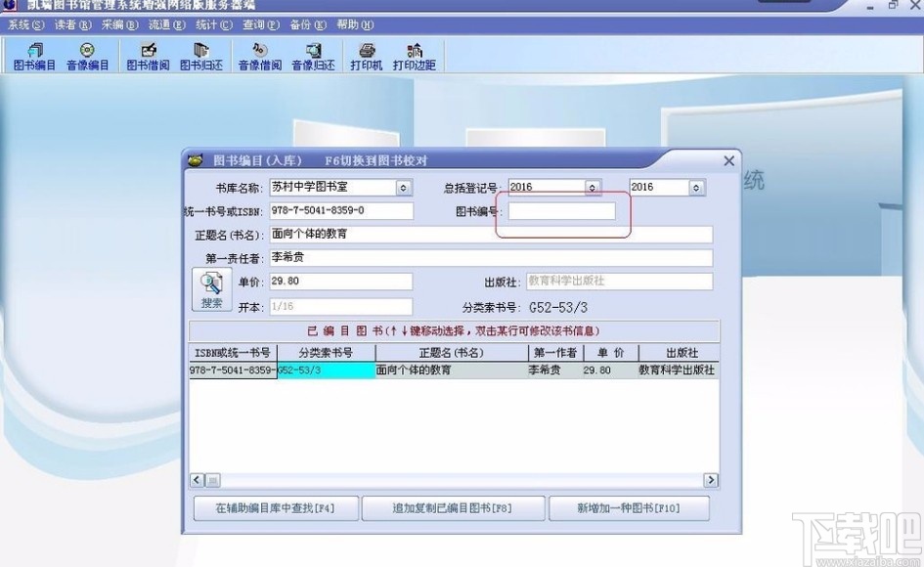This screenshot has height=567, width=924.
Task: Open 打印边距 print margin settings
Action: 415,56
